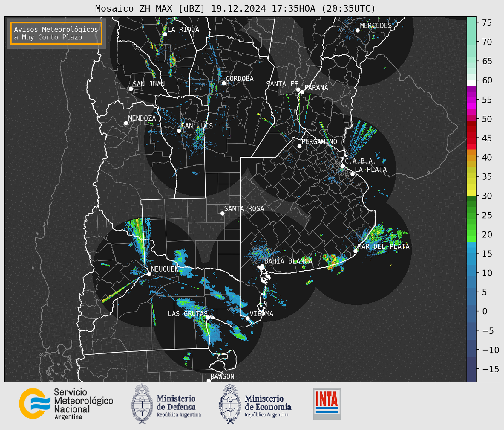Click the 'PERGAMINO' map label text

click(319, 141)
